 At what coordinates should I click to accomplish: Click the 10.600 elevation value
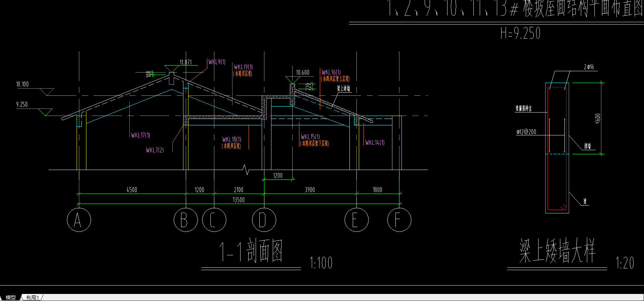click(x=303, y=73)
